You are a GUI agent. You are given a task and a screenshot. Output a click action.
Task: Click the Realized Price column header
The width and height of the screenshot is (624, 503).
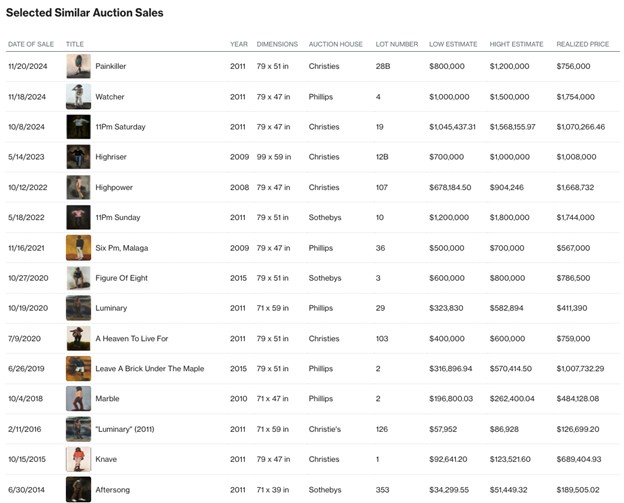pyautogui.click(x=581, y=44)
